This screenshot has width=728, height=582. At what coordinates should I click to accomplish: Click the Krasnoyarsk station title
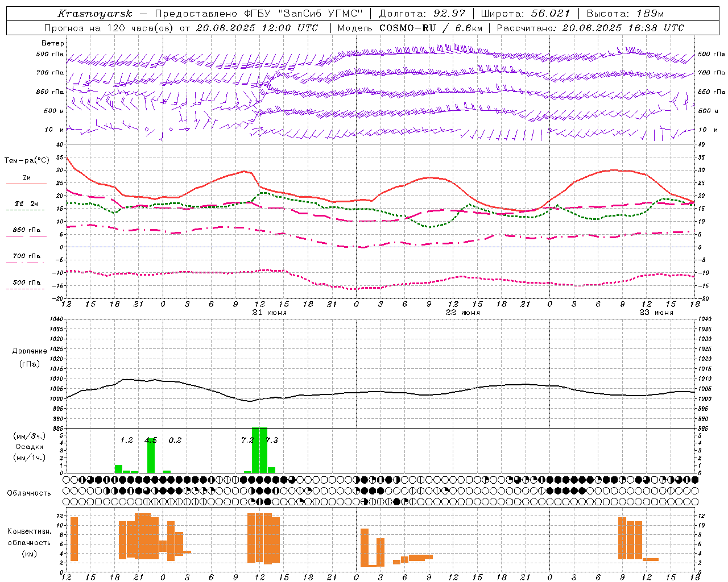click(x=95, y=14)
